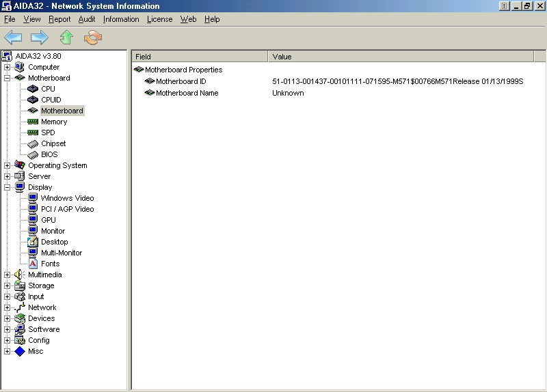Click the motherboard ID value string
Viewport: 547px width, 392px height.
tap(398, 81)
